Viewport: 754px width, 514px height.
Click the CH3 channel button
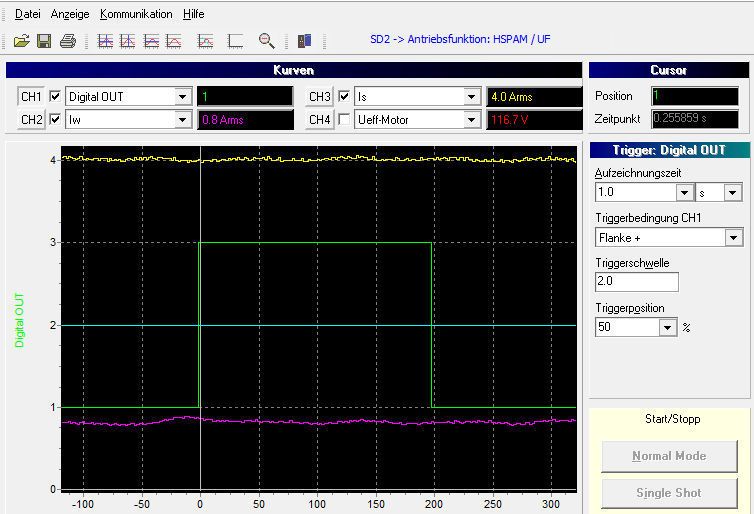point(320,97)
